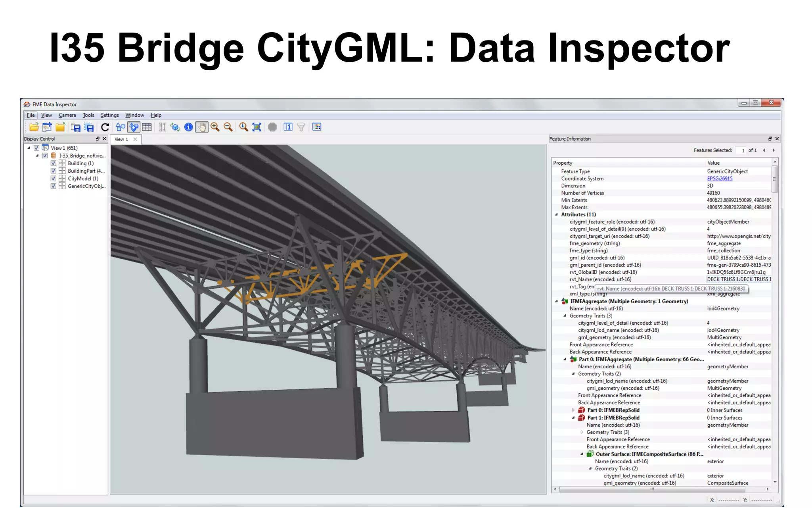Click the Zoom to Full Extent icon
This screenshot has width=812, height=508.
[x=257, y=127]
